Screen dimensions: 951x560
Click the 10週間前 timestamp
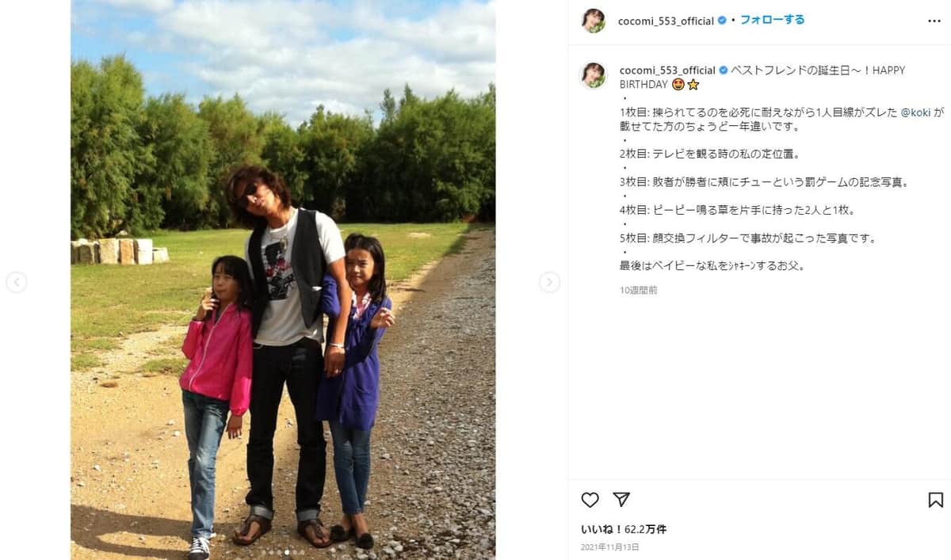click(x=639, y=291)
